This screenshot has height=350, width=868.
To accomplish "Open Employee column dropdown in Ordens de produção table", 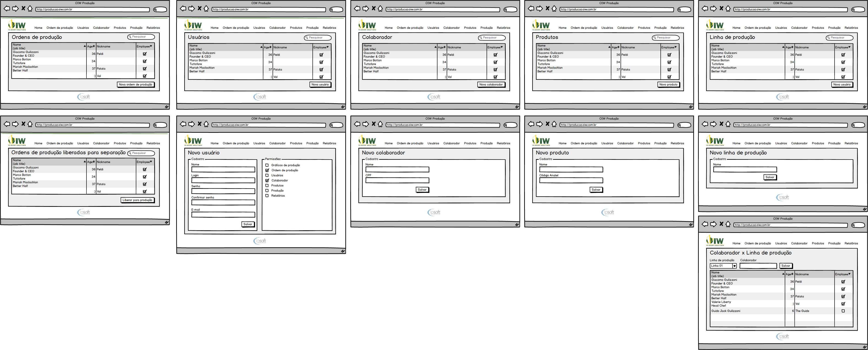I will pos(151,46).
